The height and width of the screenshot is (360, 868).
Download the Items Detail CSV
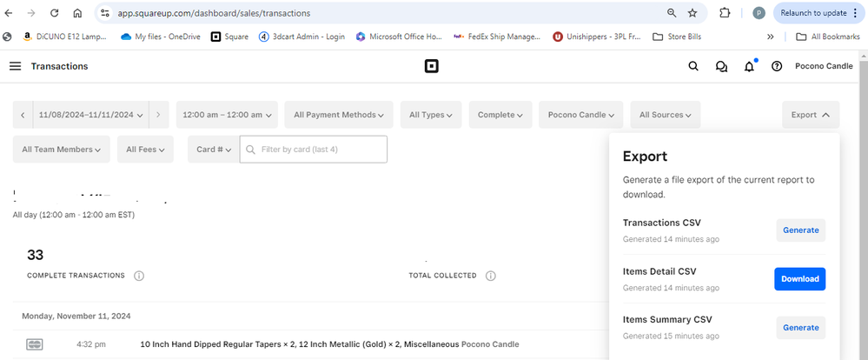point(799,279)
